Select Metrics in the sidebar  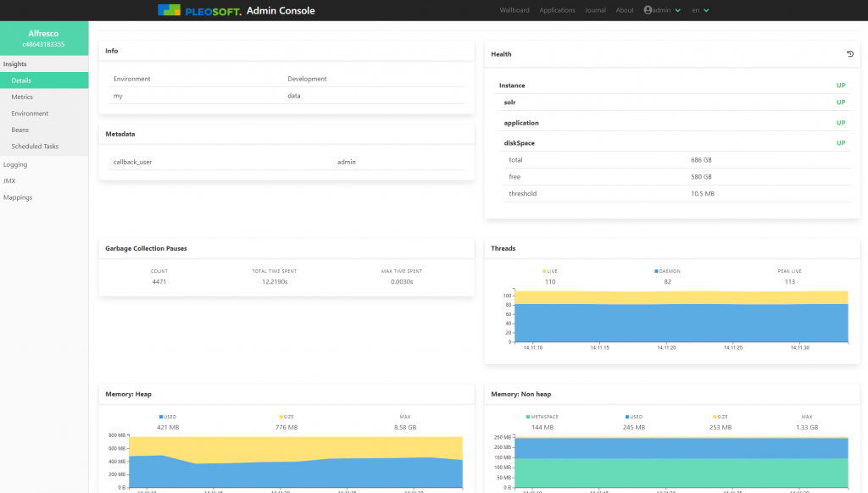tap(22, 97)
